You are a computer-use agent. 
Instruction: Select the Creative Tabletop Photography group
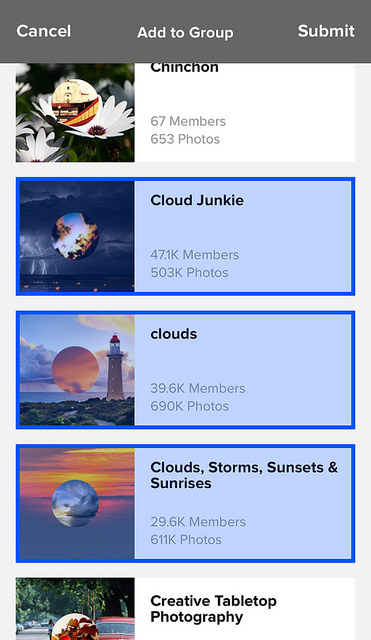tap(186, 609)
